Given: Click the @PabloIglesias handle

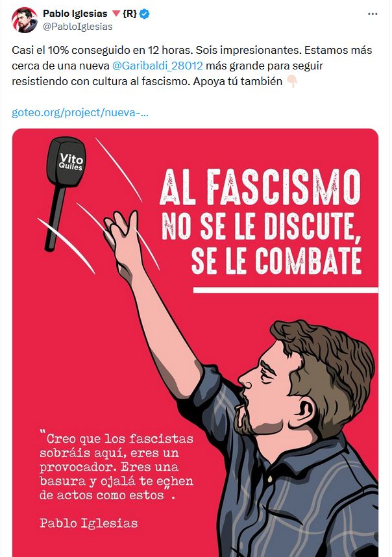Looking at the screenshot, I should click(77, 27).
